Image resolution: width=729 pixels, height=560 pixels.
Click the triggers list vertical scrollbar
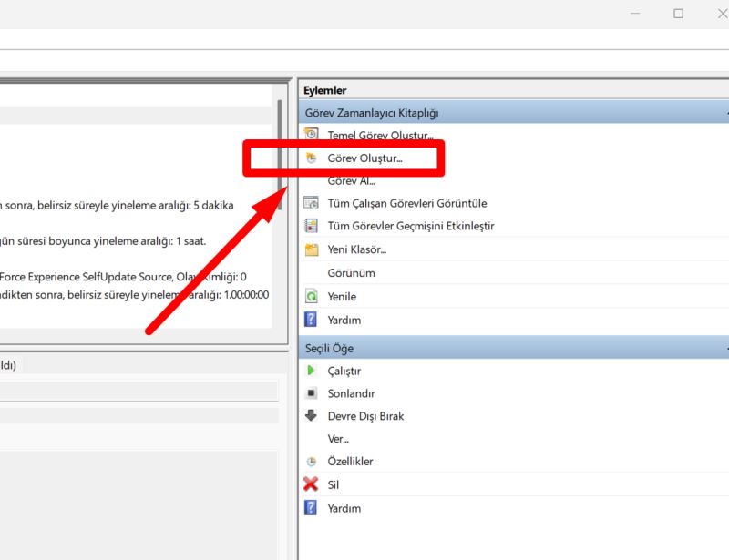click(x=280, y=155)
